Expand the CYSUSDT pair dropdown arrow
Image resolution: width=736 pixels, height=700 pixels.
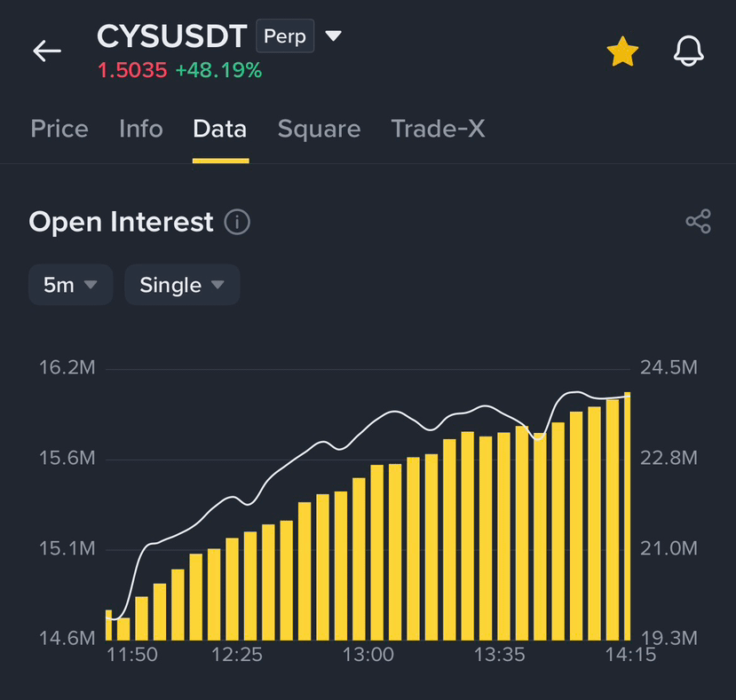pos(333,35)
